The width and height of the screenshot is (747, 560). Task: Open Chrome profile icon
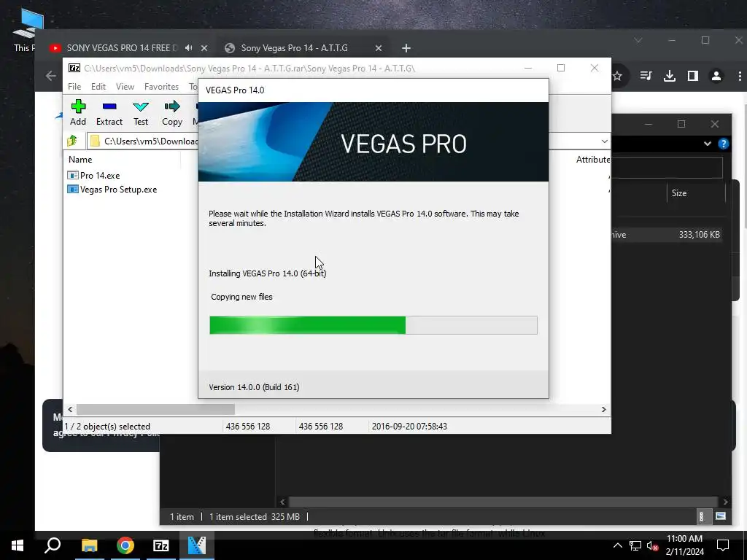tap(716, 76)
